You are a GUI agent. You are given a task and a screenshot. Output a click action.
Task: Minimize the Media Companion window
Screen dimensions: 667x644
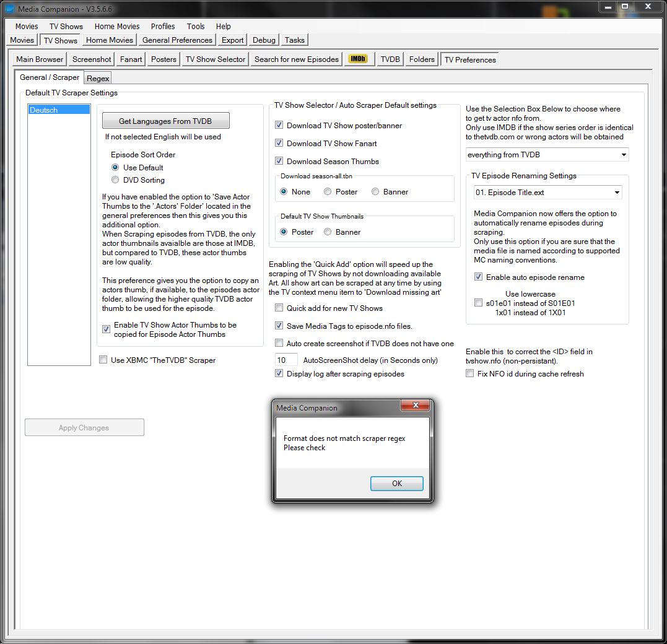point(608,6)
